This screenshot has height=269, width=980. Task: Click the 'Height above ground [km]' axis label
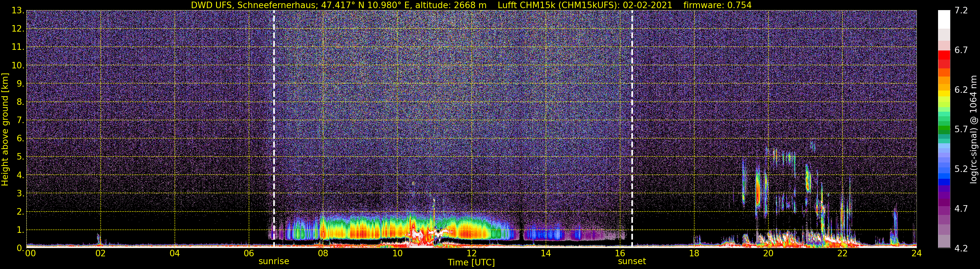click(x=5, y=130)
